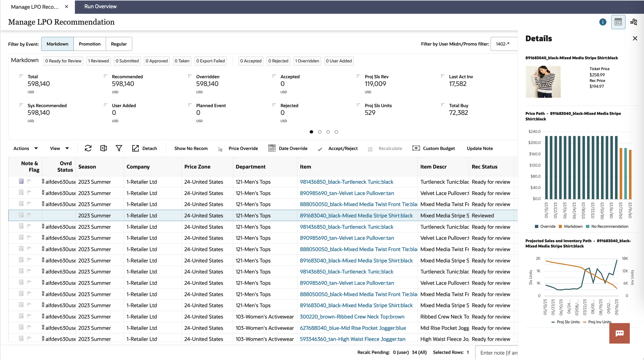The height and width of the screenshot is (360, 644).
Task: Open the Actions dropdown menu
Action: (26, 148)
